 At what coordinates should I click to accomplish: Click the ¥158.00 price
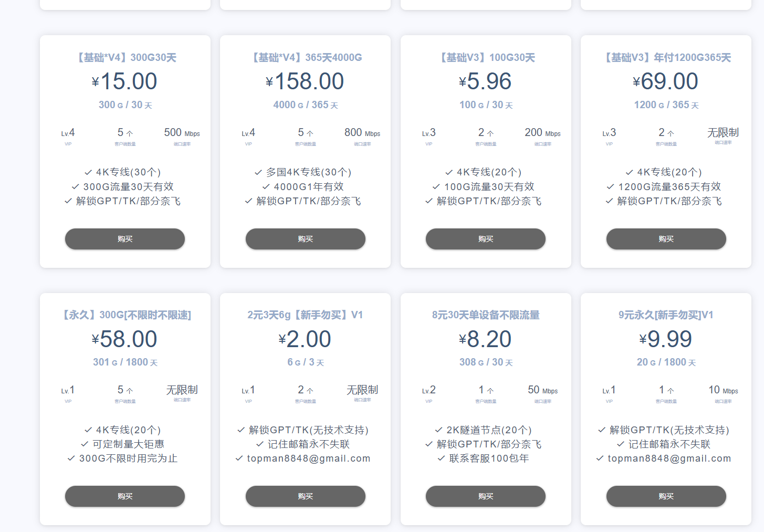point(305,81)
